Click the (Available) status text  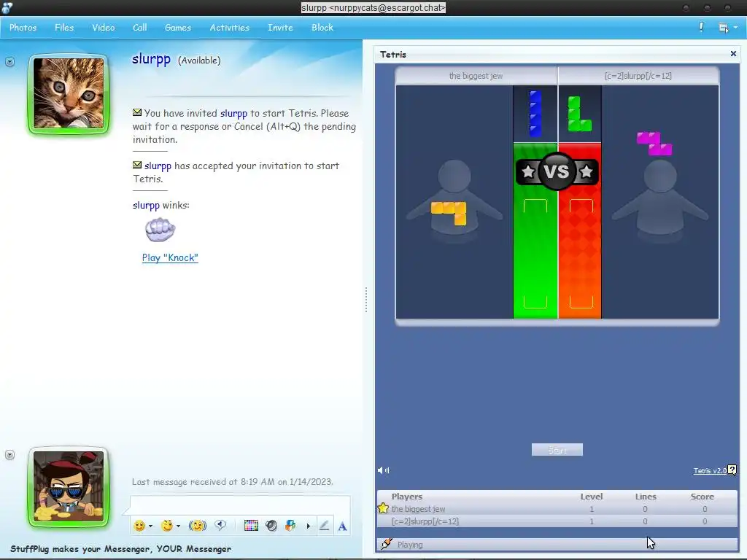click(199, 61)
